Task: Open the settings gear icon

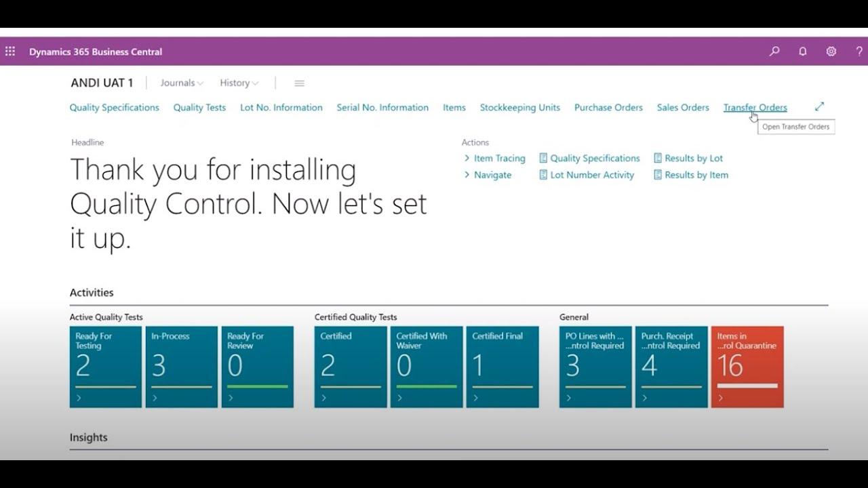Action: coord(831,52)
